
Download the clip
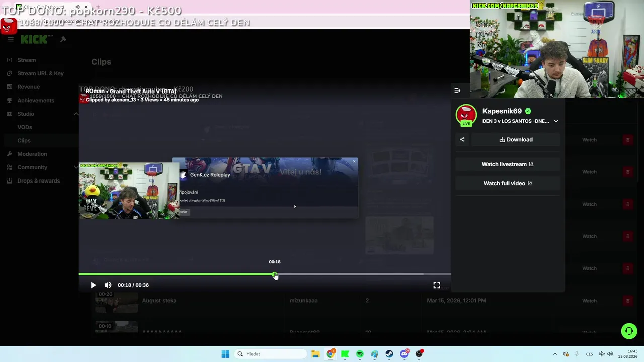tap(516, 140)
